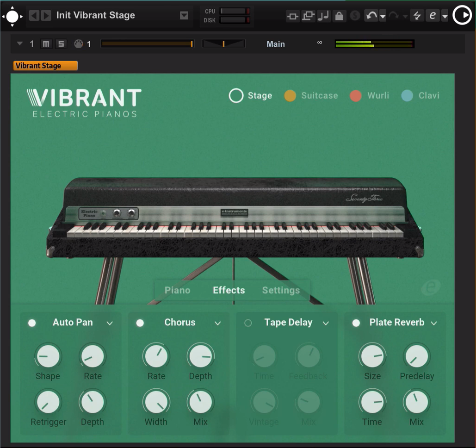Switch to the Effects tab

click(229, 290)
